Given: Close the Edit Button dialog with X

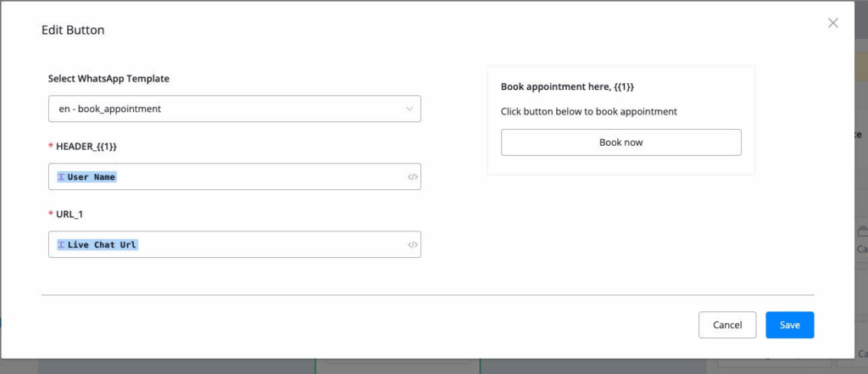Looking at the screenshot, I should tap(833, 23).
